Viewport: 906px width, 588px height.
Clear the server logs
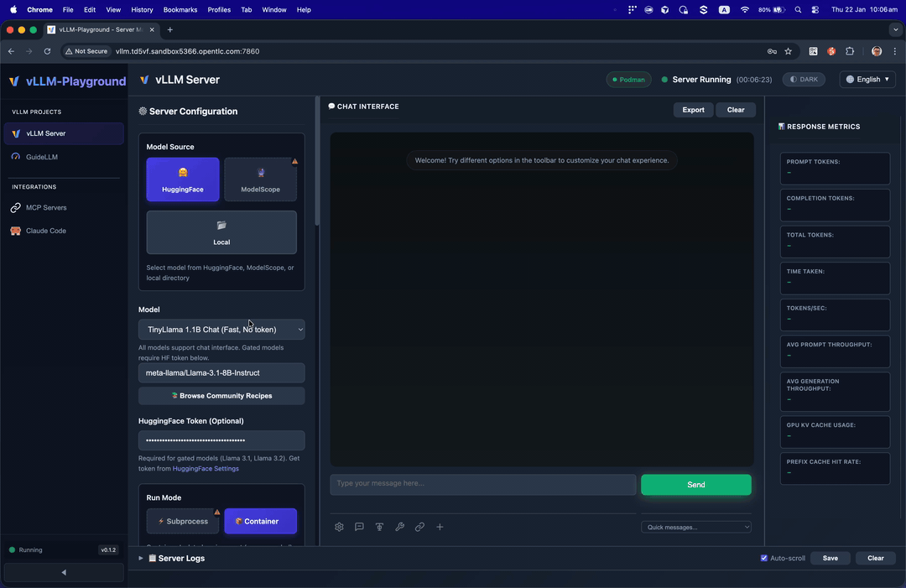click(x=875, y=558)
